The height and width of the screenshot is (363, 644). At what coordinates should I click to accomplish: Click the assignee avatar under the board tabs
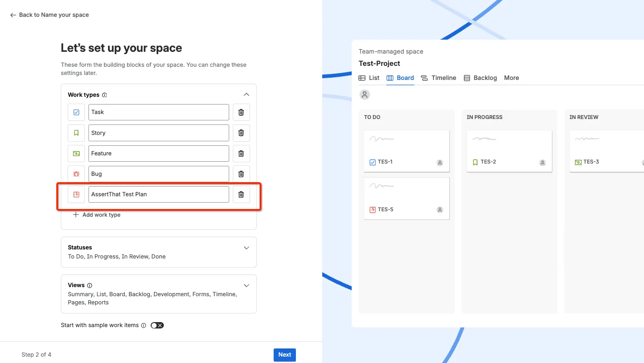coord(364,94)
